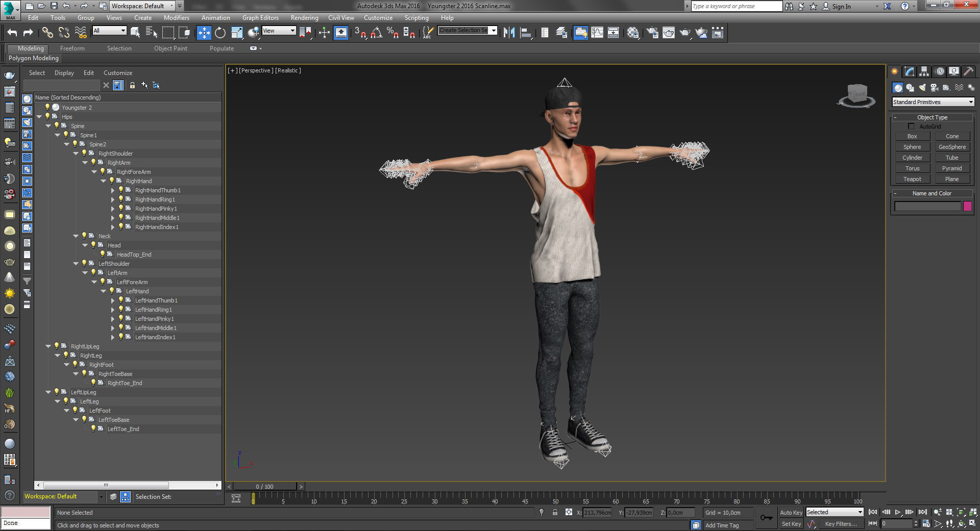Click the Render Production teapot icon
980x531 pixels.
pyautogui.click(x=685, y=33)
